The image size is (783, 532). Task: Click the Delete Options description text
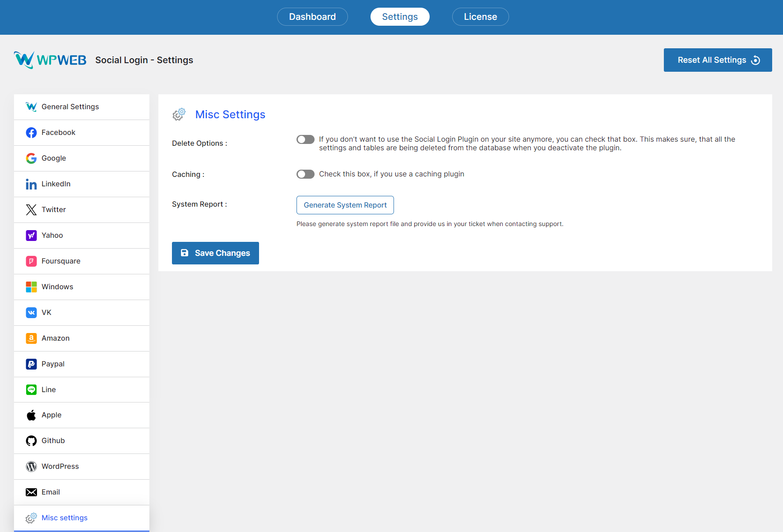527,143
